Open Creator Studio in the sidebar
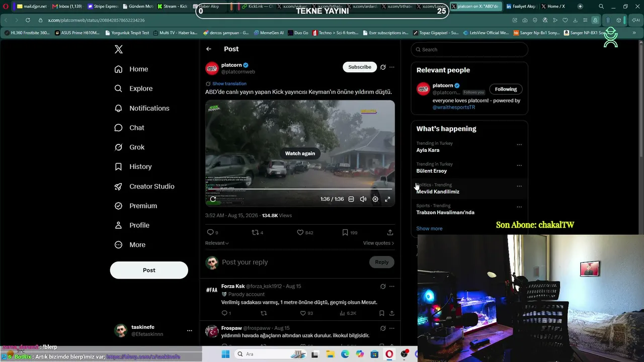The image size is (644, 362). tap(144, 186)
